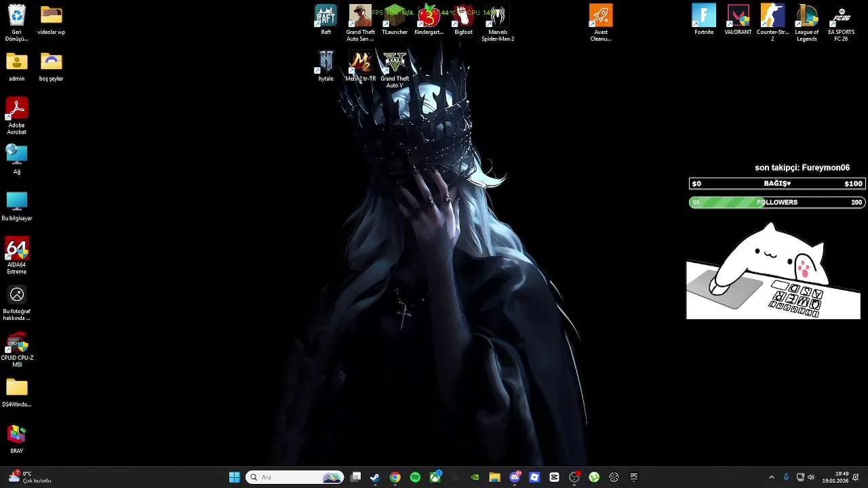
Task: Click the 'son takipçi: Fureymon06' text
Action: point(802,167)
